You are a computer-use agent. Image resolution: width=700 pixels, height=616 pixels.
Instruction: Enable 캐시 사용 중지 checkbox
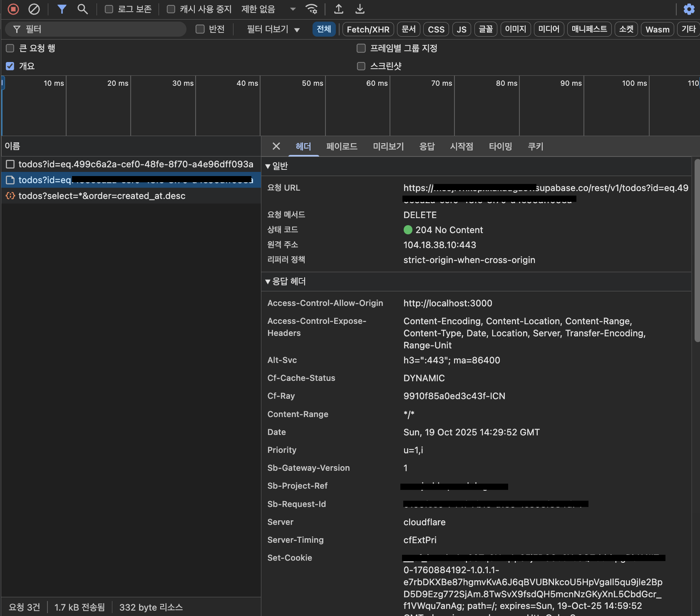click(171, 9)
